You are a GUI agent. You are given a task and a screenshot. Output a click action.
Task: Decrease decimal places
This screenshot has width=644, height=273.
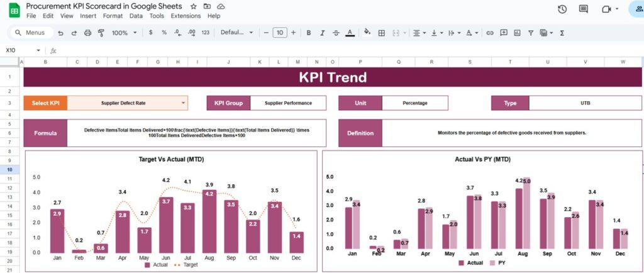pos(177,33)
